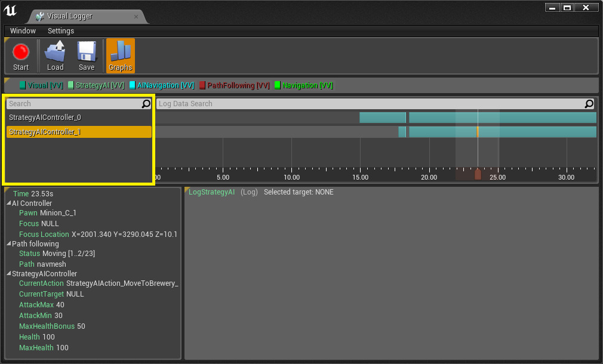
Task: Collapse the Path following section
Action: [x=9, y=243]
